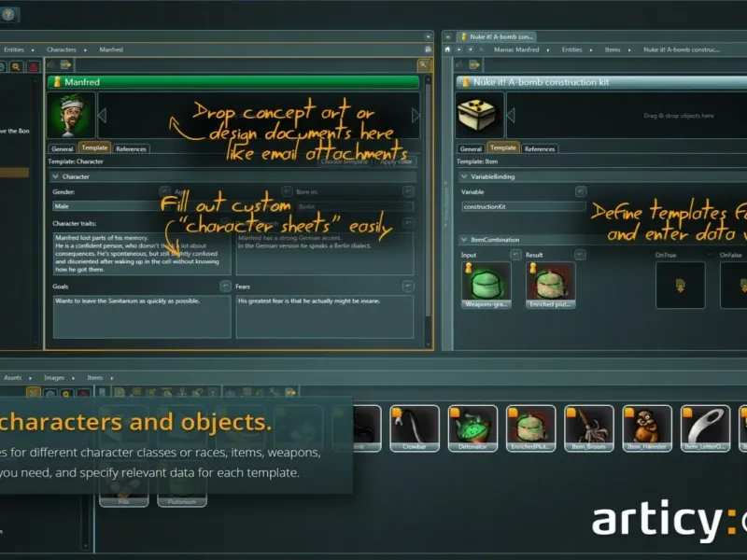This screenshot has height=560, width=747.
Task: Select the Weapons-gra... input item
Action: 486,285
